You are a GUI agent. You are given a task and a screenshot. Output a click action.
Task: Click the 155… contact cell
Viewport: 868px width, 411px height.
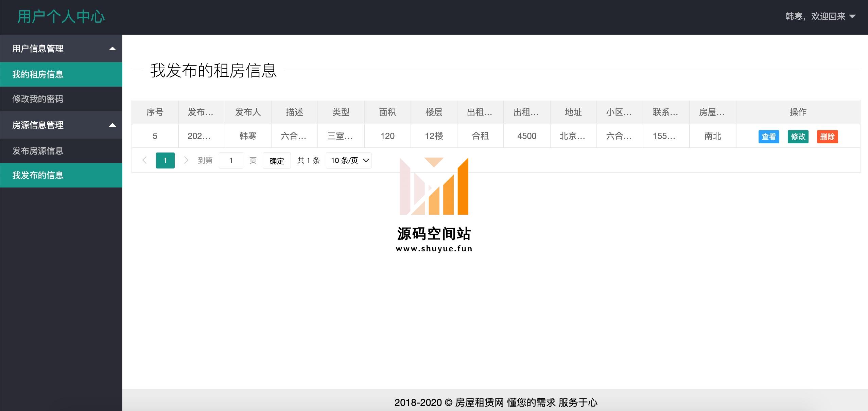[666, 136]
